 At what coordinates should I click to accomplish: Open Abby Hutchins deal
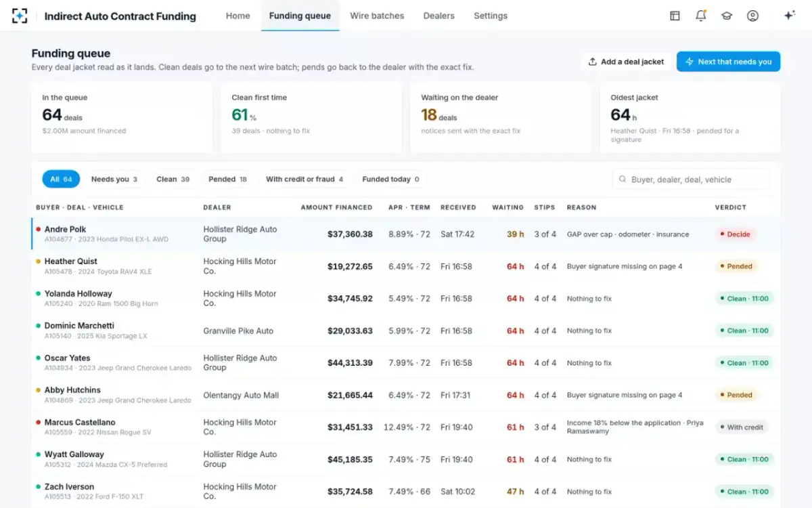point(406,395)
